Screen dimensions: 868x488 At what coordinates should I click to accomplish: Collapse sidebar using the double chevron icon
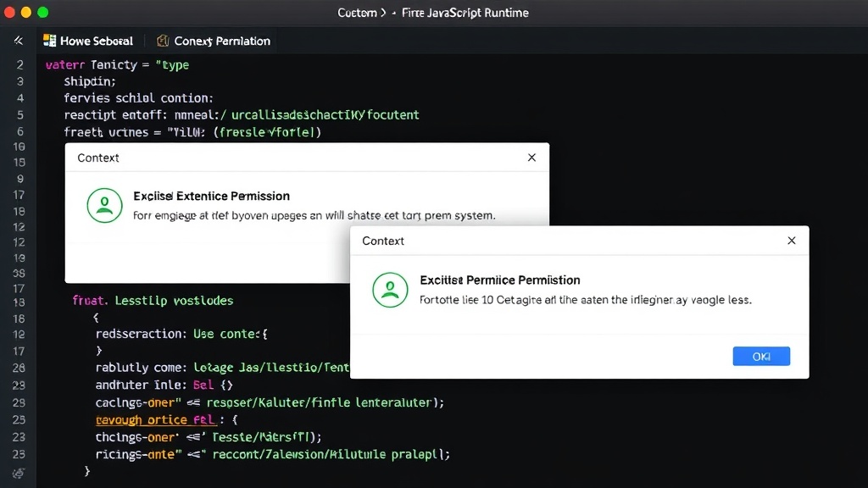coord(19,41)
